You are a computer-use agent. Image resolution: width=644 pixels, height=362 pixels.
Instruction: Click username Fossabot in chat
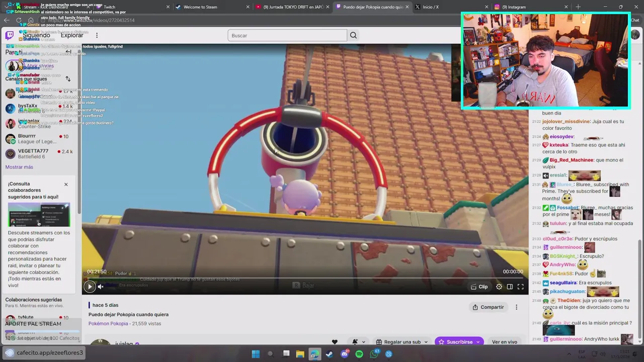click(568, 208)
